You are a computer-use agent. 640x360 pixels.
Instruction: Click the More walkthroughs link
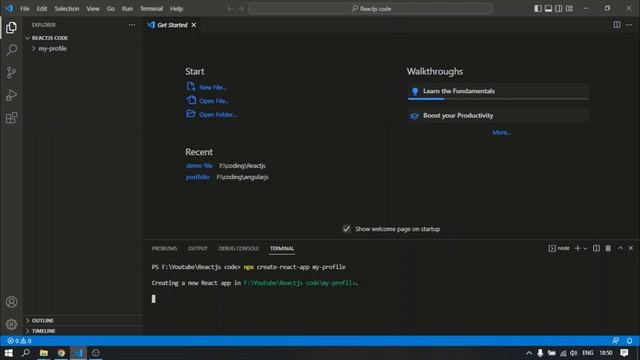coord(501,132)
